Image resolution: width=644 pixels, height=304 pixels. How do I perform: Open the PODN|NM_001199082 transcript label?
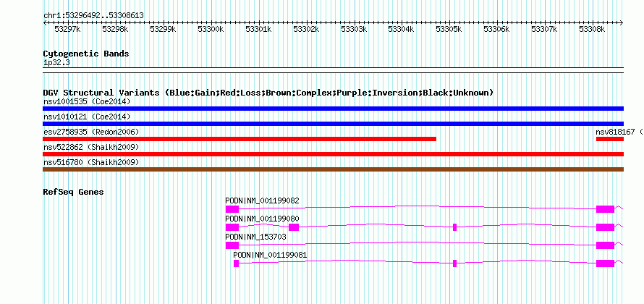pyautogui.click(x=262, y=201)
